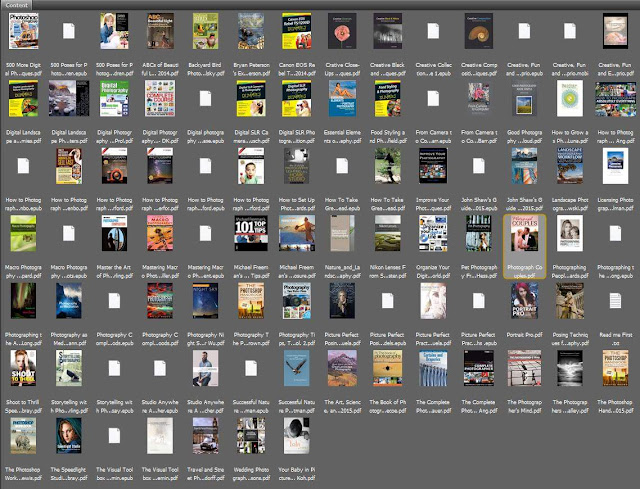Image resolution: width=640 pixels, height=489 pixels.
Task: Open the green Macro Photography pdf cover
Action: pos(23,233)
